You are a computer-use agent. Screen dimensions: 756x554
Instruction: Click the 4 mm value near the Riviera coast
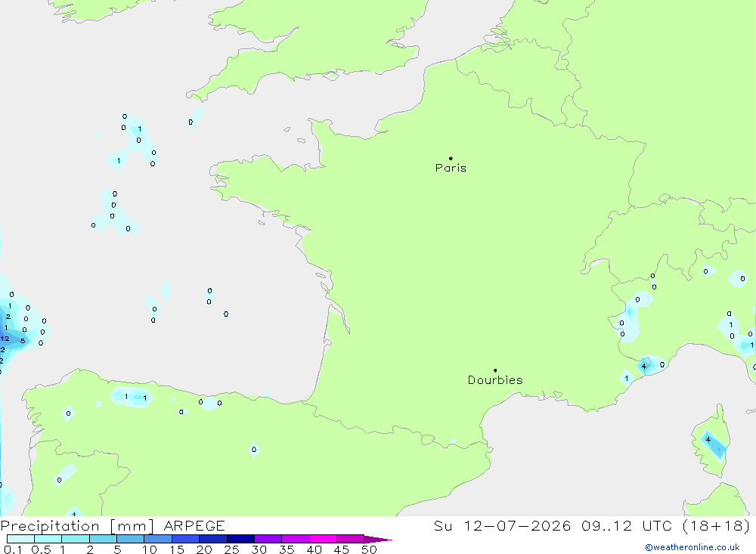pos(643,366)
